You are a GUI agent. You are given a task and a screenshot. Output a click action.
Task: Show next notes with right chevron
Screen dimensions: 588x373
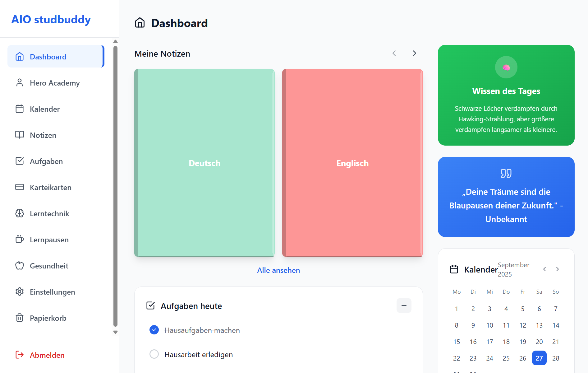(x=414, y=54)
